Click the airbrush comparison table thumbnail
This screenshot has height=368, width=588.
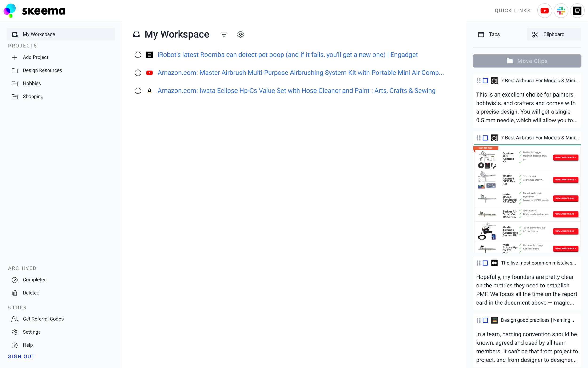pos(527,199)
